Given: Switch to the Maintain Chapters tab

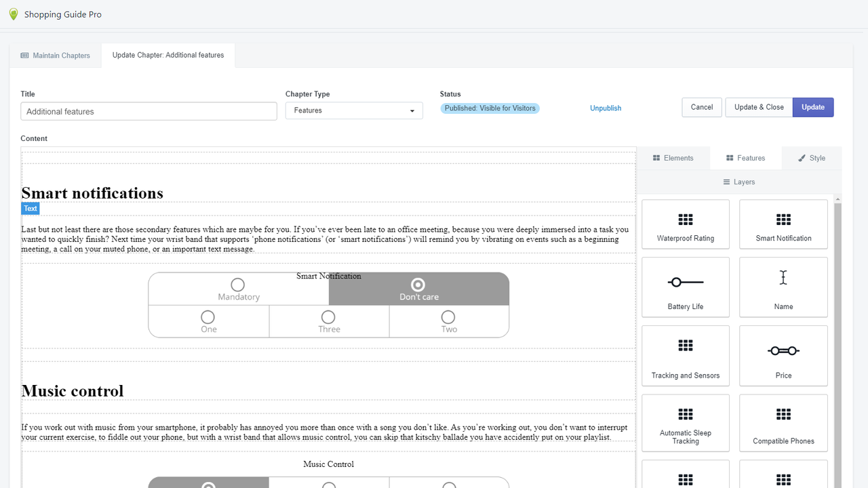Looking at the screenshot, I should coord(55,55).
